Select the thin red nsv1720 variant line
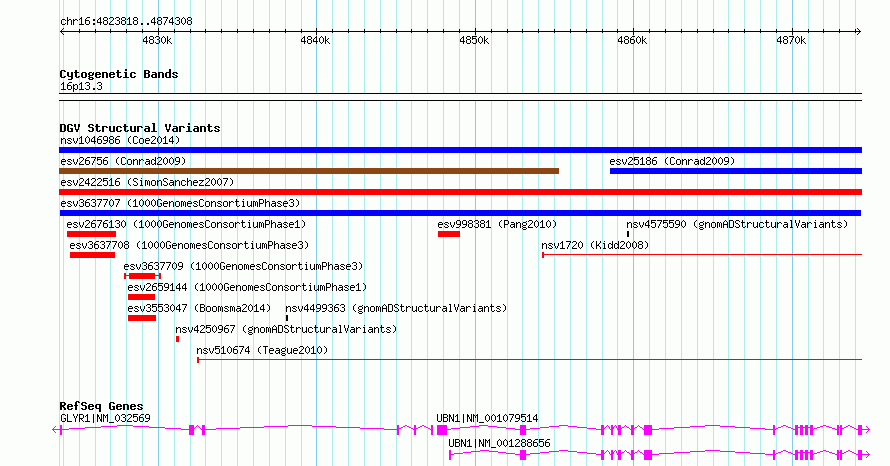Image resolution: width=890 pixels, height=466 pixels. click(702, 255)
